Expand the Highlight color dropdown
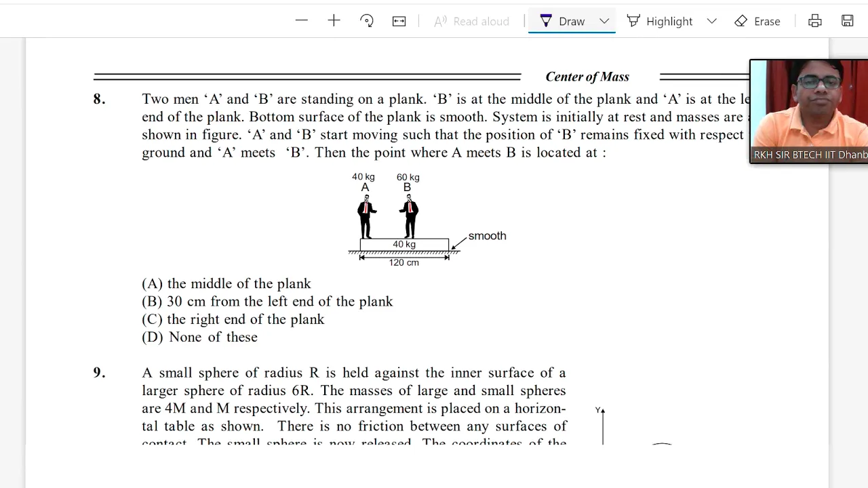 [712, 21]
